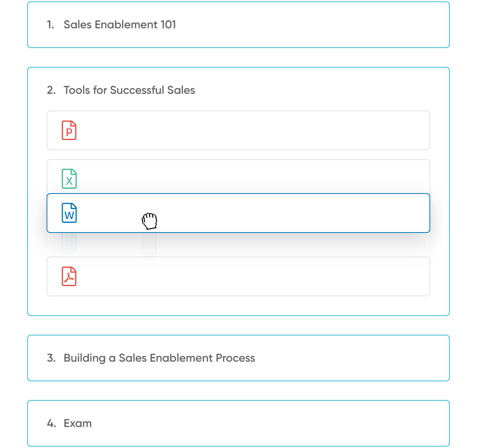The height and width of the screenshot is (448, 477).
Task: Click the number 3. beside Building heading
Action: 51,358
